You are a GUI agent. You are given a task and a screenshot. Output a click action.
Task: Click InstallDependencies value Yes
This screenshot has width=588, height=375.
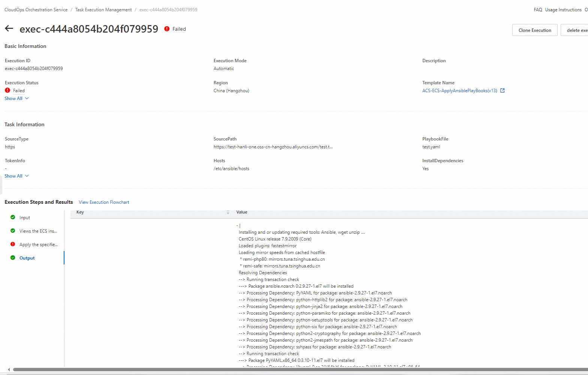tap(425, 169)
